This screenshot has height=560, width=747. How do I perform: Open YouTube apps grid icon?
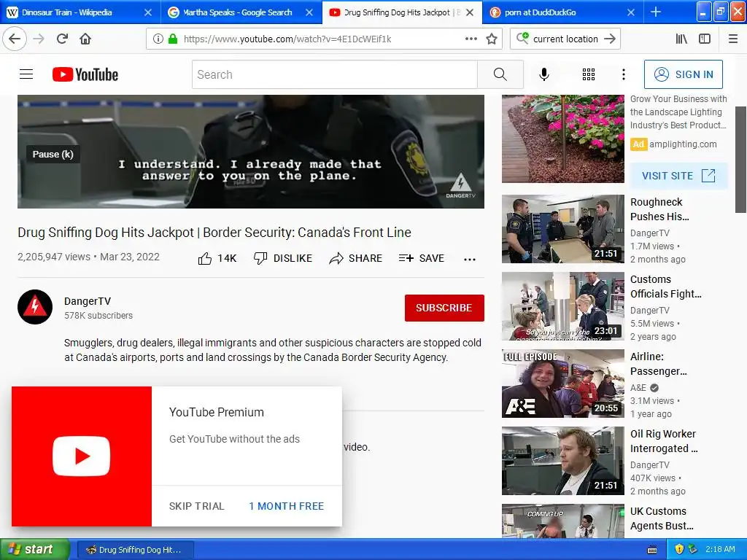(589, 74)
